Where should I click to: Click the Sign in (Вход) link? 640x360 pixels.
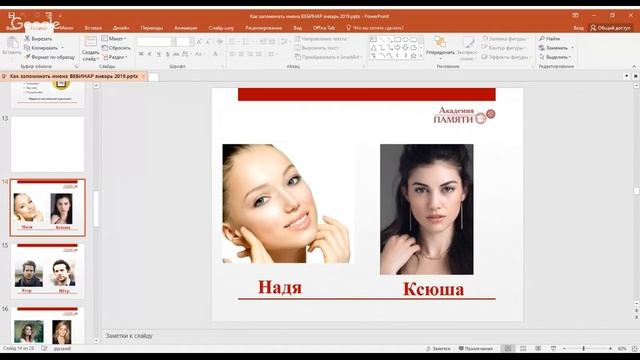[578, 28]
